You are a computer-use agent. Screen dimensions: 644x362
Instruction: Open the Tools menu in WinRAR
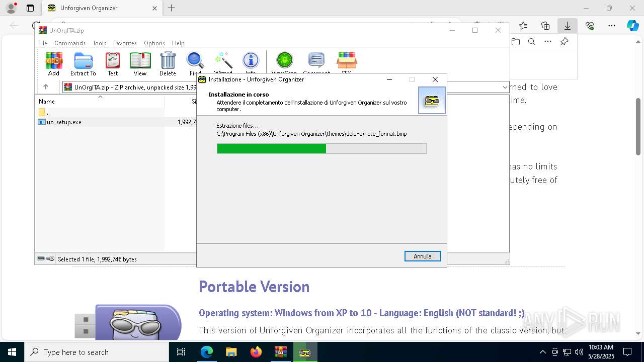point(99,43)
